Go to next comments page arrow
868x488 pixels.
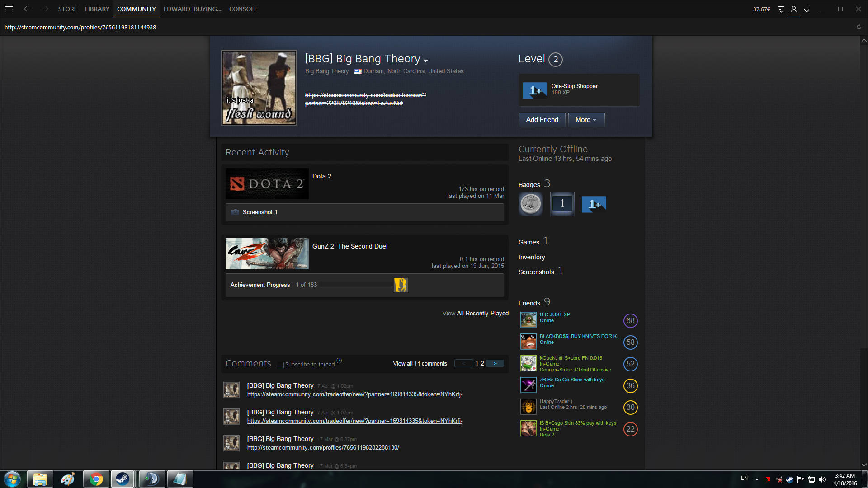click(495, 364)
